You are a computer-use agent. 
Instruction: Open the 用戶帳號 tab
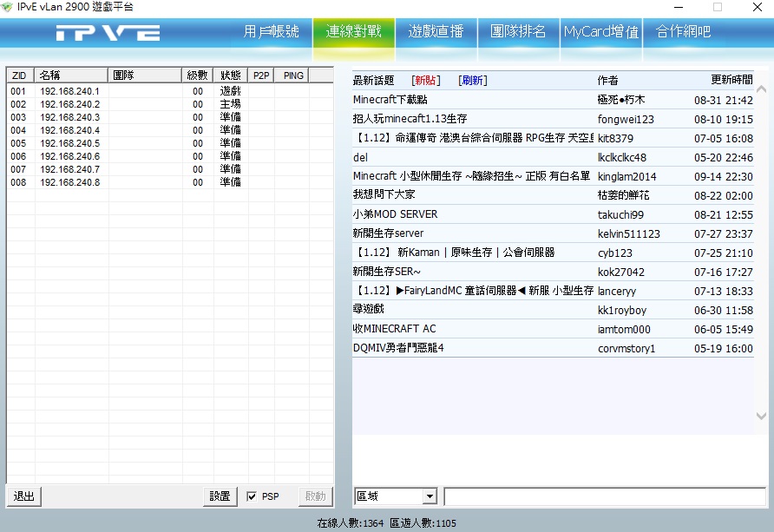coord(271,32)
